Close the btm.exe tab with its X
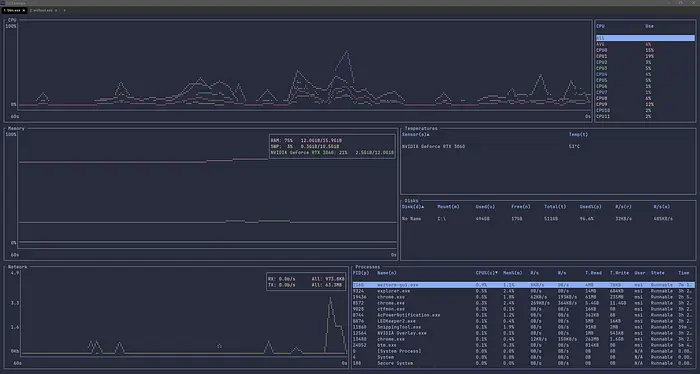The height and width of the screenshot is (374, 700). pyautogui.click(x=24, y=10)
